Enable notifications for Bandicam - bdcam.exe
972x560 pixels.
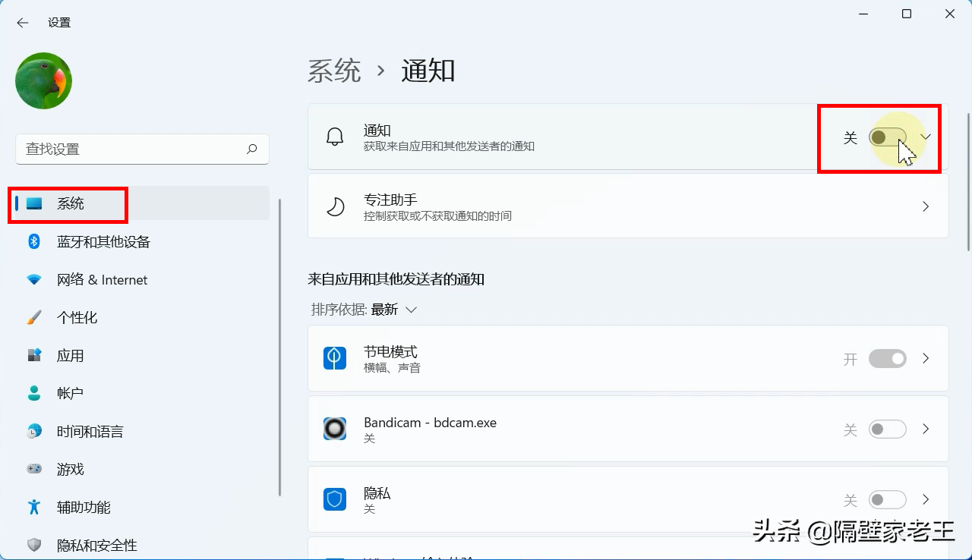tap(887, 429)
